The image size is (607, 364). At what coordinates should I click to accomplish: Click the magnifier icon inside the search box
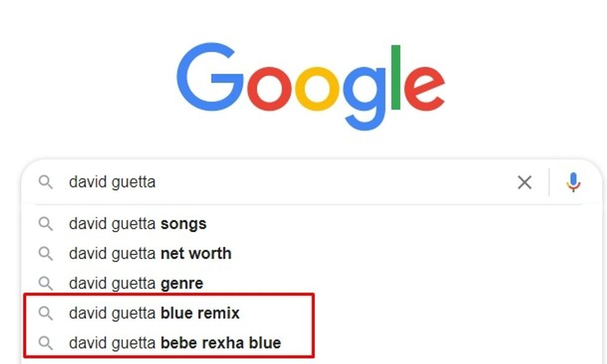45,182
